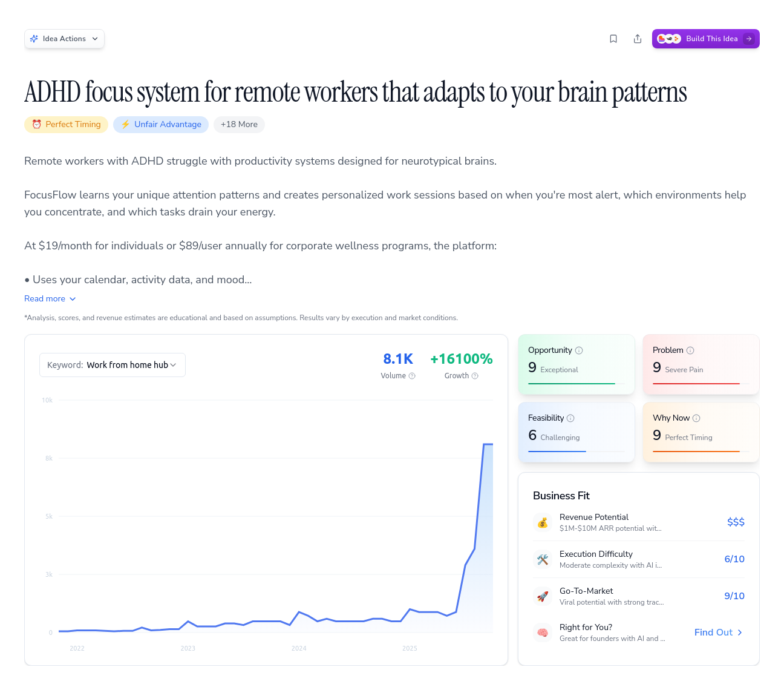Expand the Read more section
This screenshot has height=690, width=784.
coord(50,298)
